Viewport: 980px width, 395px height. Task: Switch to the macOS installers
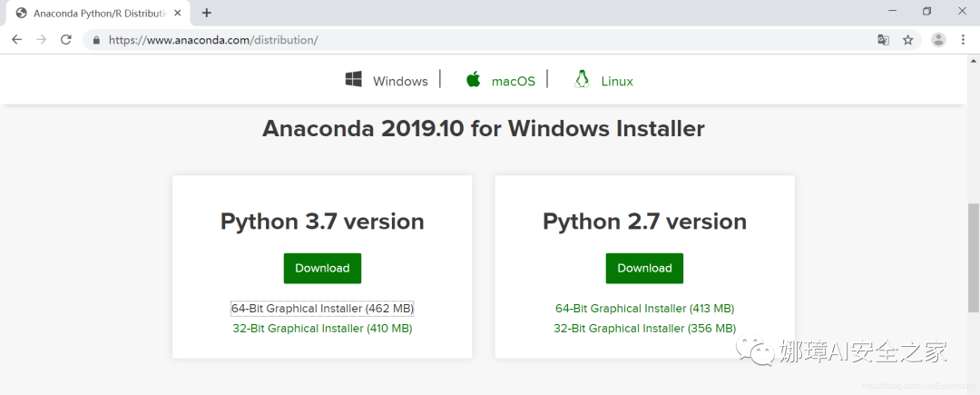click(x=513, y=81)
